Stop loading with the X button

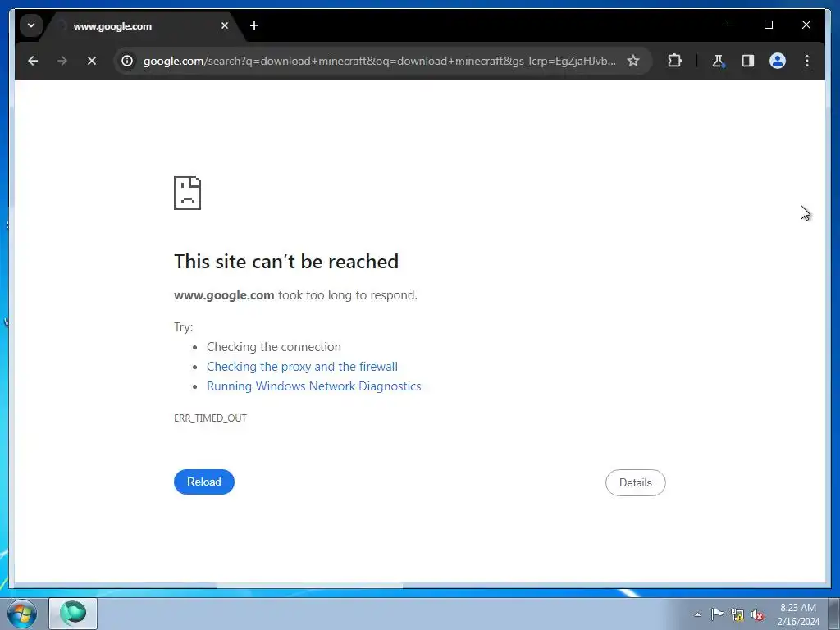92,61
